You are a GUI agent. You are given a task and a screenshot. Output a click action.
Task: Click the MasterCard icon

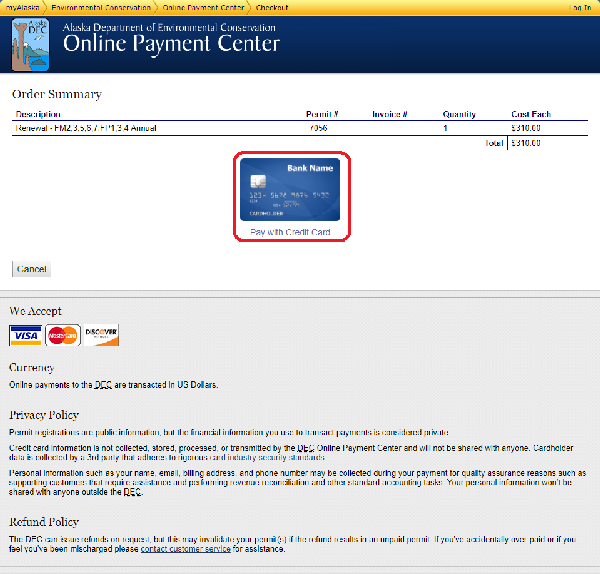click(x=63, y=335)
